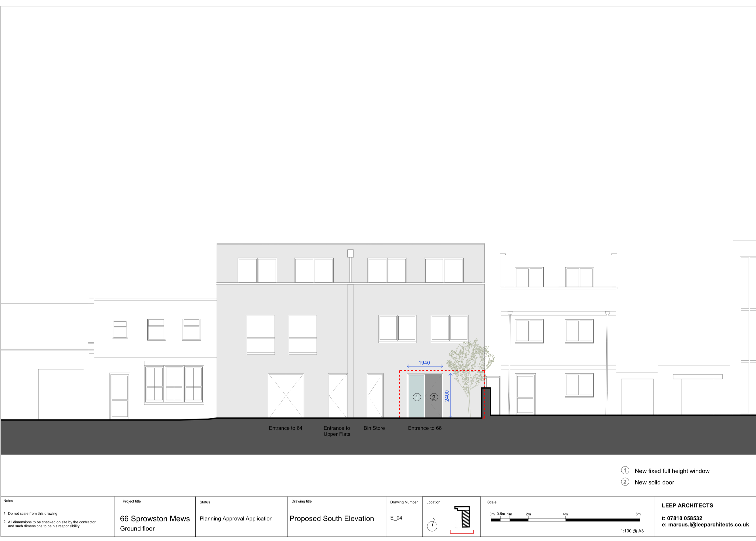Click the E_04 drawing number

(396, 518)
